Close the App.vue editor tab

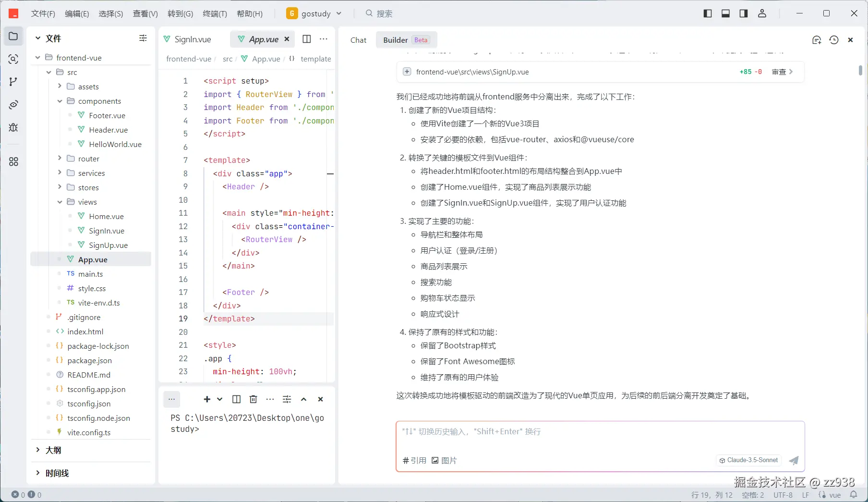(287, 39)
